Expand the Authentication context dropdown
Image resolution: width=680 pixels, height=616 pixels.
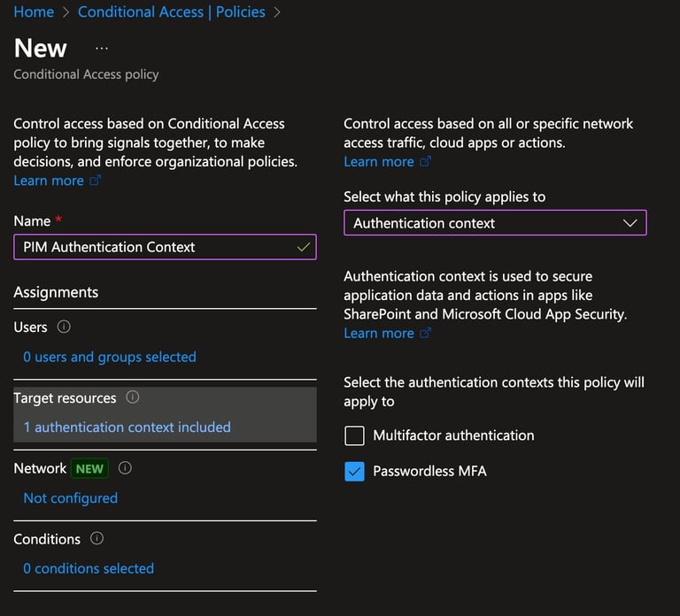495,223
